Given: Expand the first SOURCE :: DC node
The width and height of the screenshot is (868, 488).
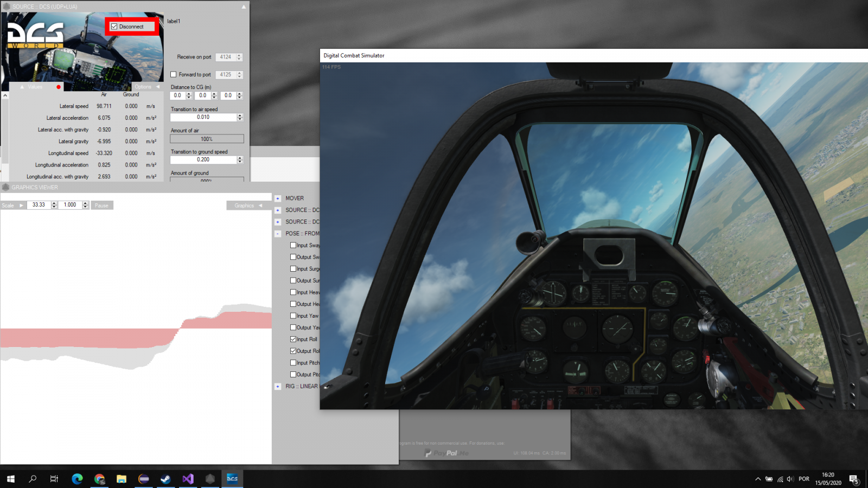Looking at the screenshot, I should click(x=278, y=210).
